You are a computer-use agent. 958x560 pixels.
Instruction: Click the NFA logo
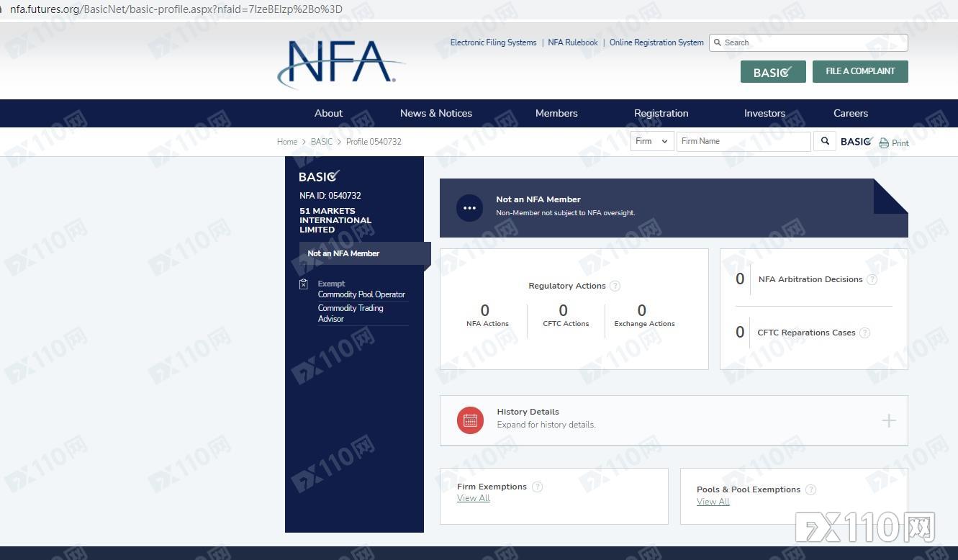[x=340, y=64]
